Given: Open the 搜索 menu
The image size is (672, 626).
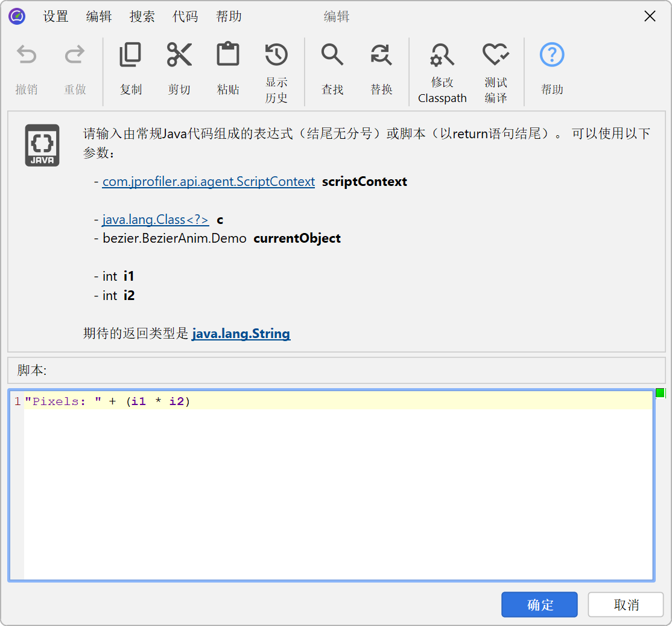Looking at the screenshot, I should click(142, 17).
